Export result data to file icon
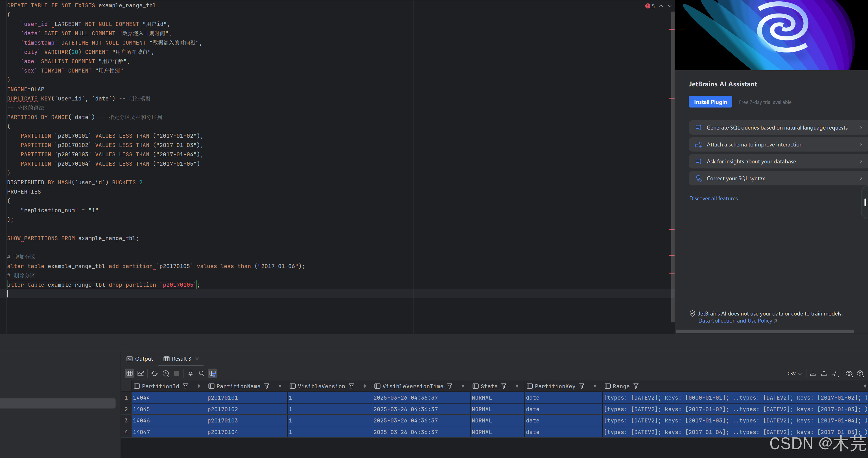The width and height of the screenshot is (868, 458). 813,373
